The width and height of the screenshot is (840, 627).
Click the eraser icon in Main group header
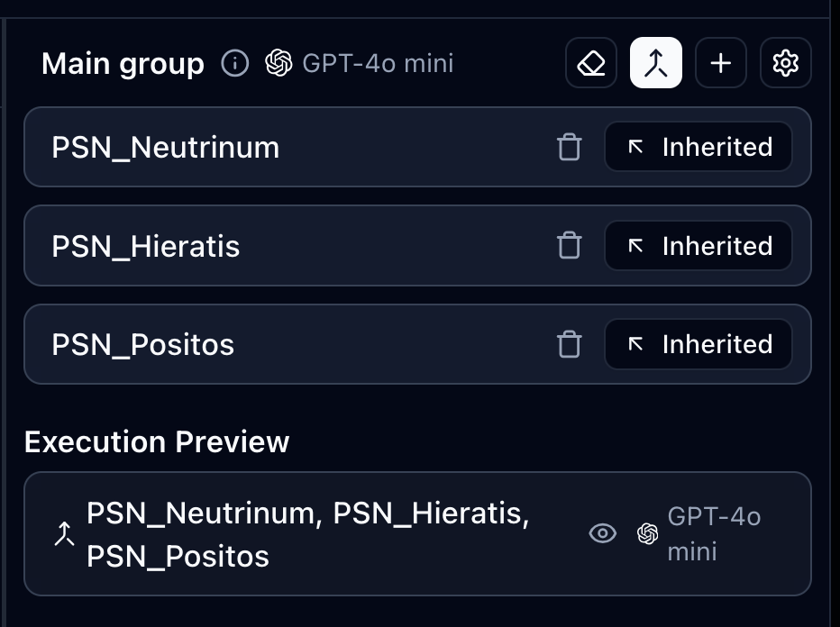tap(591, 63)
